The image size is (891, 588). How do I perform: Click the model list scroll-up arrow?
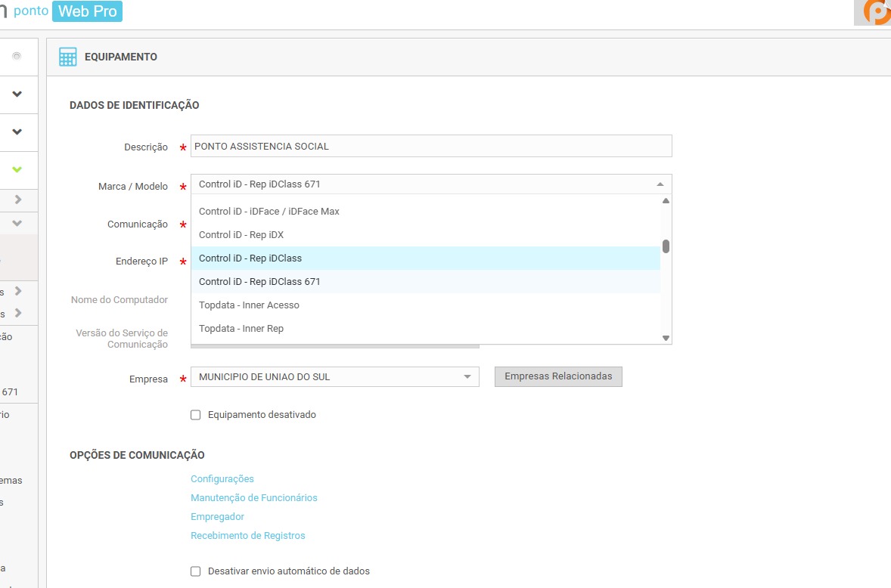(x=666, y=201)
